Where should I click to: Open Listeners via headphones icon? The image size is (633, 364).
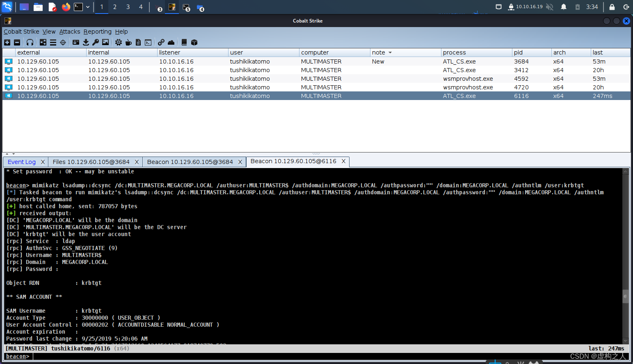point(30,42)
